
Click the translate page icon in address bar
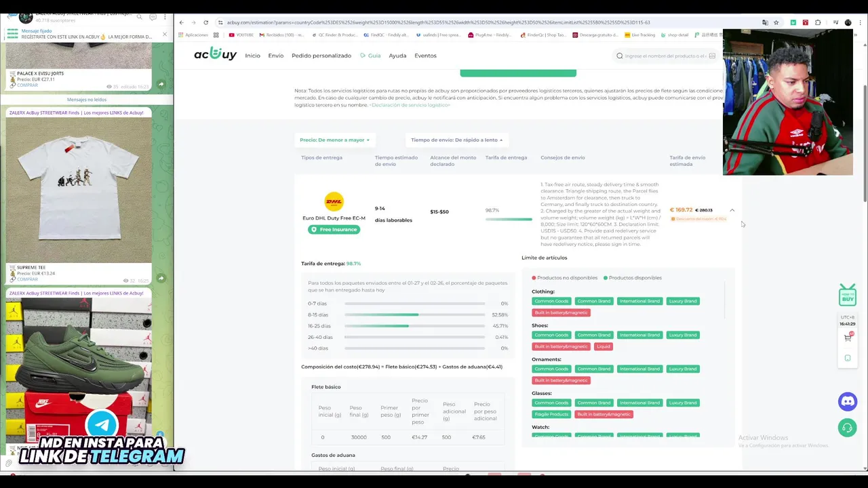[x=765, y=22]
